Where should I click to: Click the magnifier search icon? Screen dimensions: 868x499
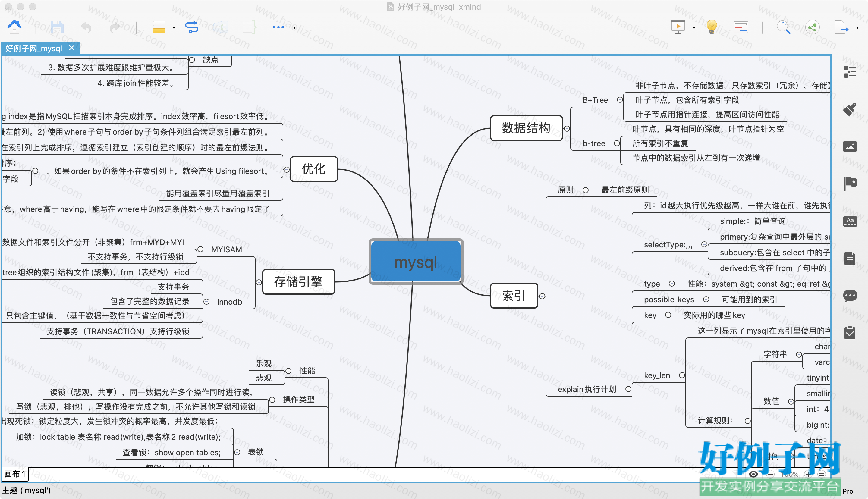783,27
